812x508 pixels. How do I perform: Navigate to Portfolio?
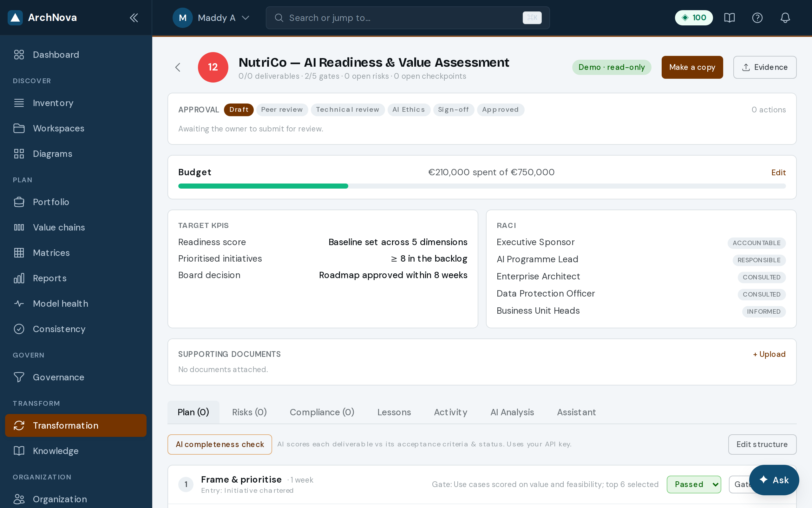tap(76, 202)
